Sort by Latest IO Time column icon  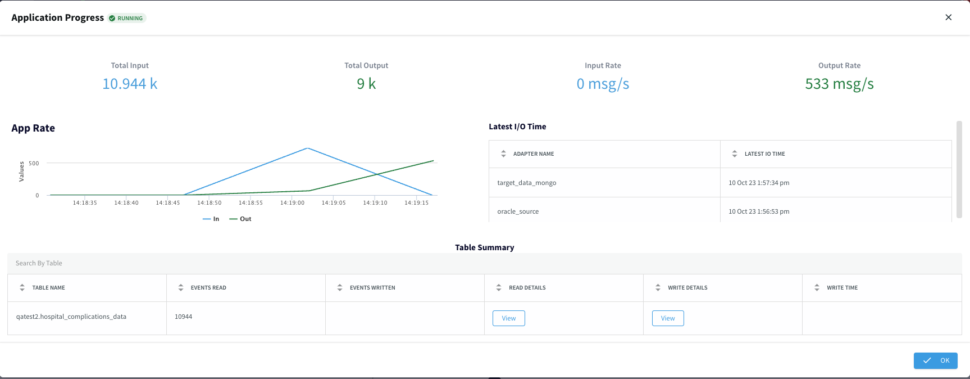[734, 153]
